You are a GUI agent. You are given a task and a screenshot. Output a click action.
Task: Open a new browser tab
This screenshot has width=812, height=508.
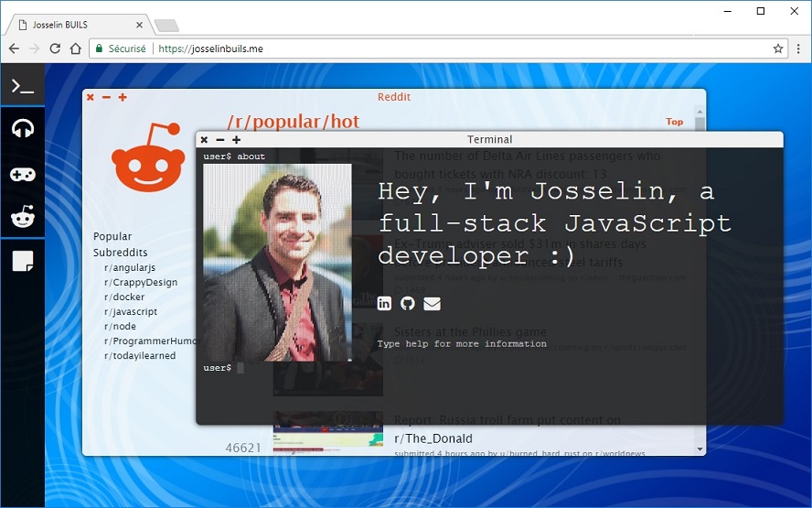(166, 26)
